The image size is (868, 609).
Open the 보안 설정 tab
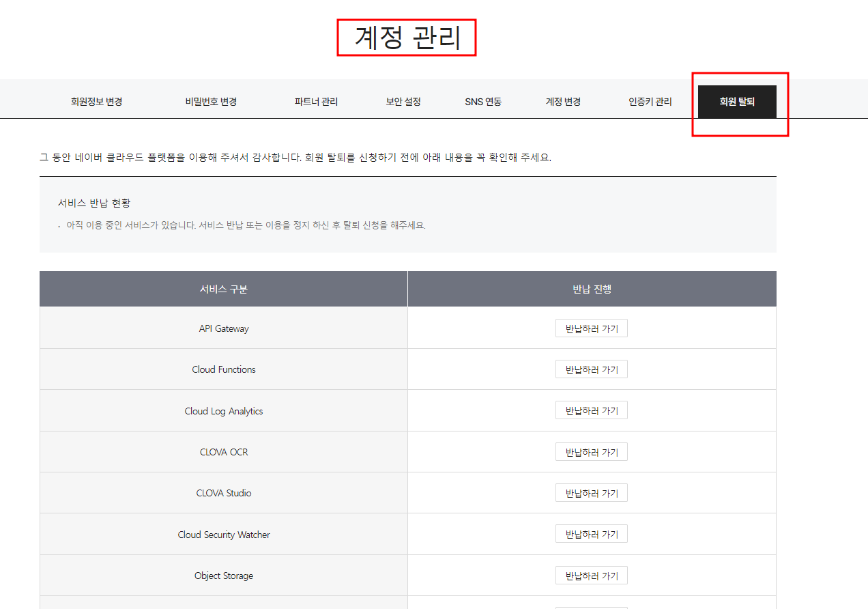pyautogui.click(x=403, y=100)
